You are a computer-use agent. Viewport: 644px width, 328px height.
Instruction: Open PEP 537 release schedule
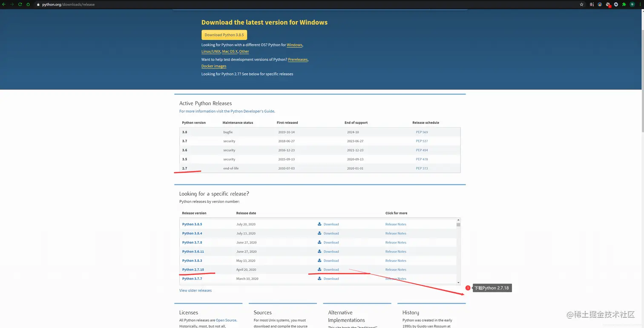(x=422, y=141)
